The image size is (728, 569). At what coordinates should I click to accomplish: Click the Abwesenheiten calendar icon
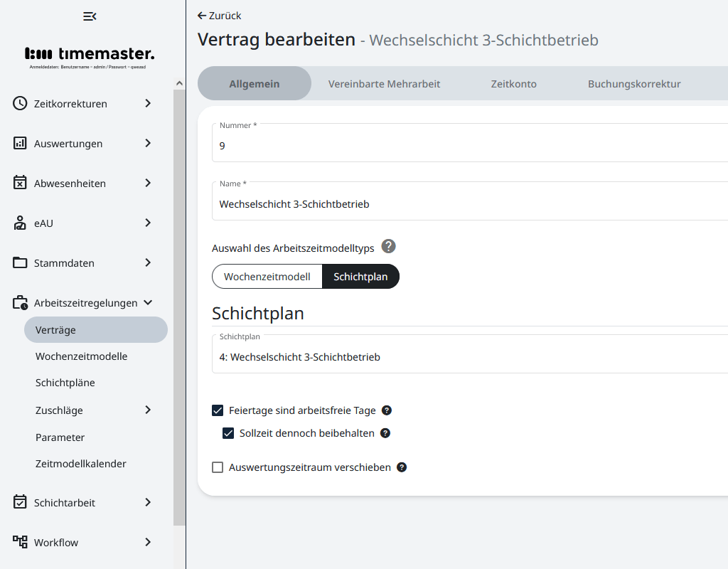click(x=19, y=183)
